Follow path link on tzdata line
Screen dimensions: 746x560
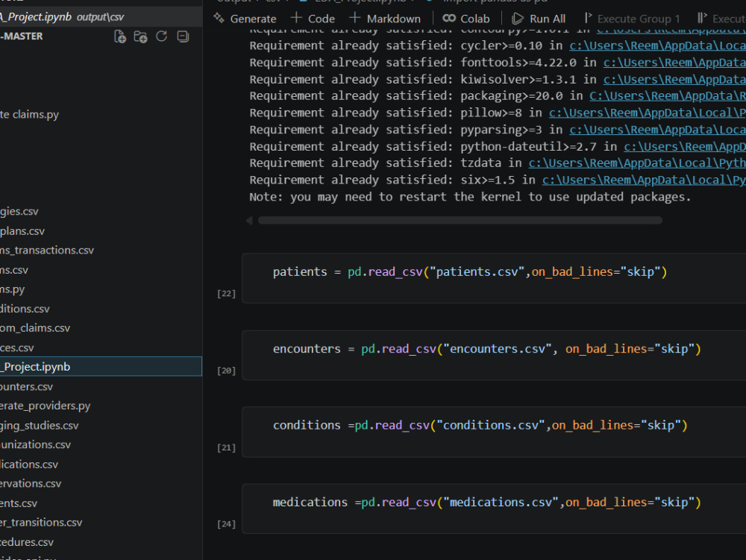tap(637, 163)
